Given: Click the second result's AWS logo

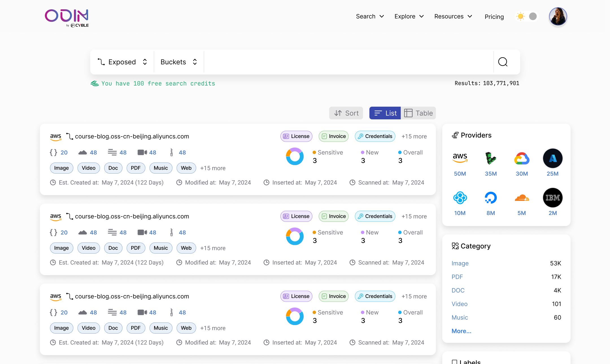Looking at the screenshot, I should [x=56, y=217].
